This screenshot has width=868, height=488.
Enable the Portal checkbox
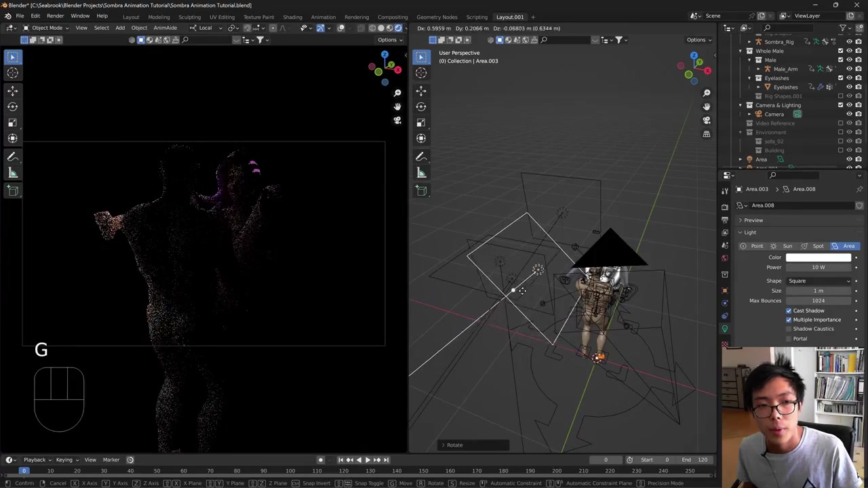click(789, 338)
